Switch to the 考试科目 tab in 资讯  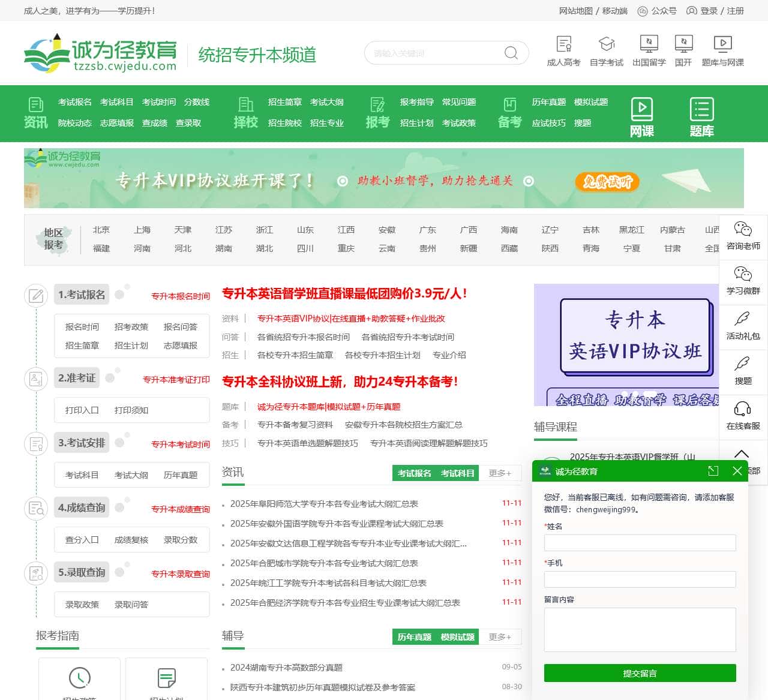coord(457,473)
